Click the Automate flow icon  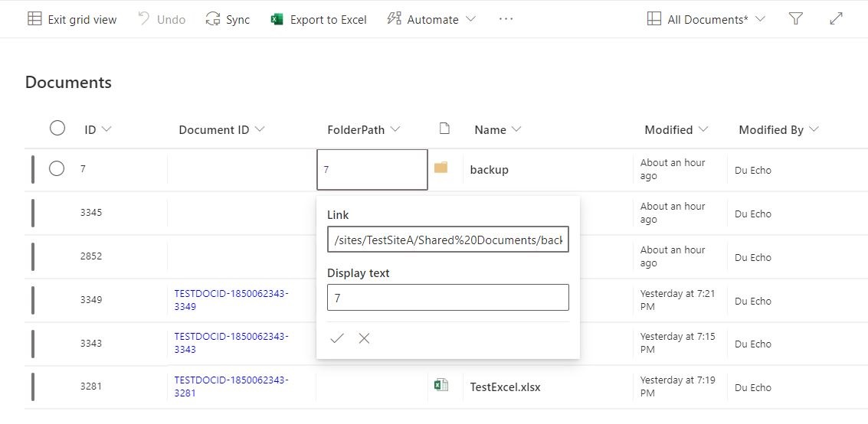point(394,19)
